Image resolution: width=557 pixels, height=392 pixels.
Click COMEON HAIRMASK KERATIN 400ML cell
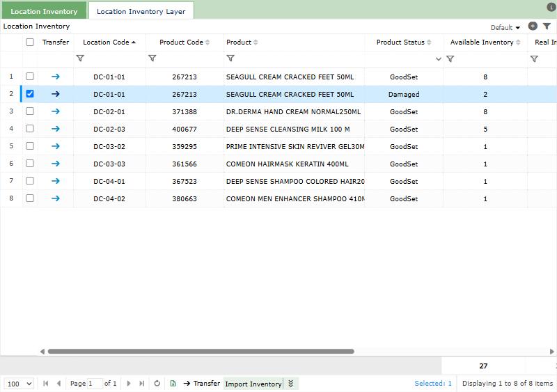294,164
